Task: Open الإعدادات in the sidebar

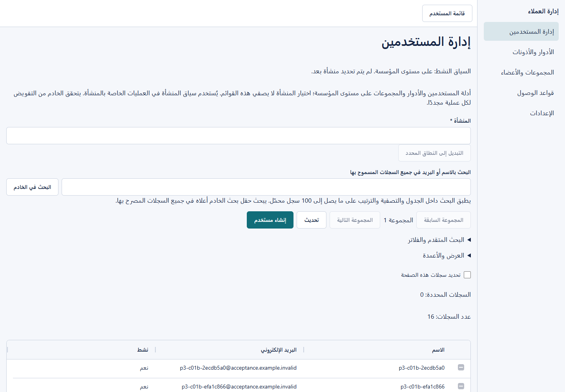Action: [x=521, y=113]
